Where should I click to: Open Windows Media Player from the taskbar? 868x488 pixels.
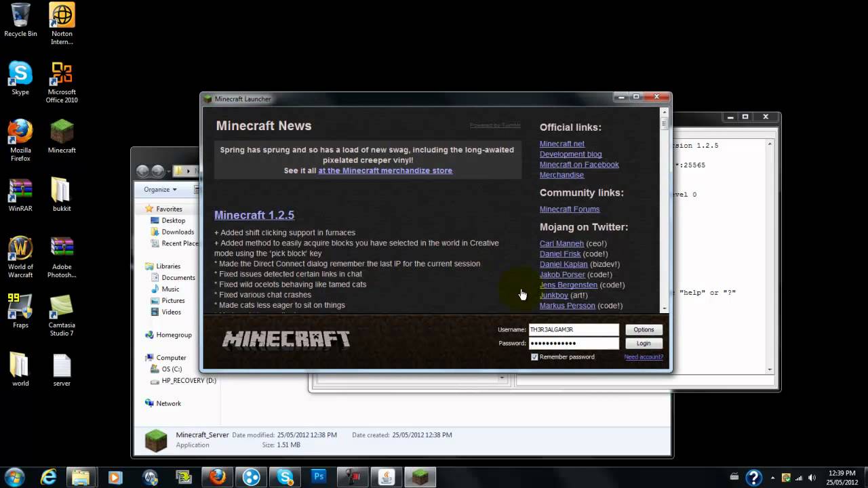pyautogui.click(x=115, y=477)
